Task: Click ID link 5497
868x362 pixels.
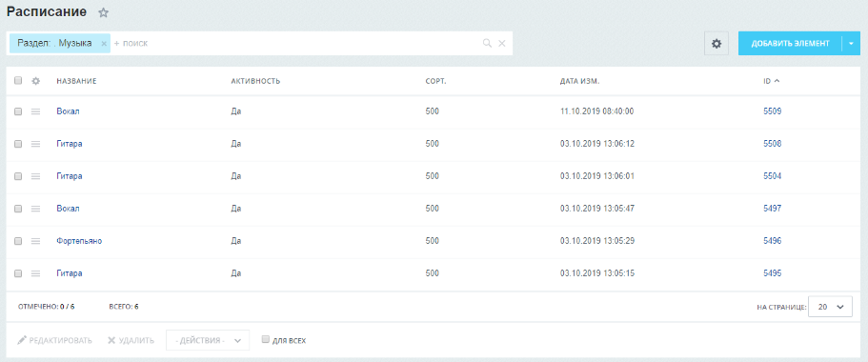Action: point(772,209)
